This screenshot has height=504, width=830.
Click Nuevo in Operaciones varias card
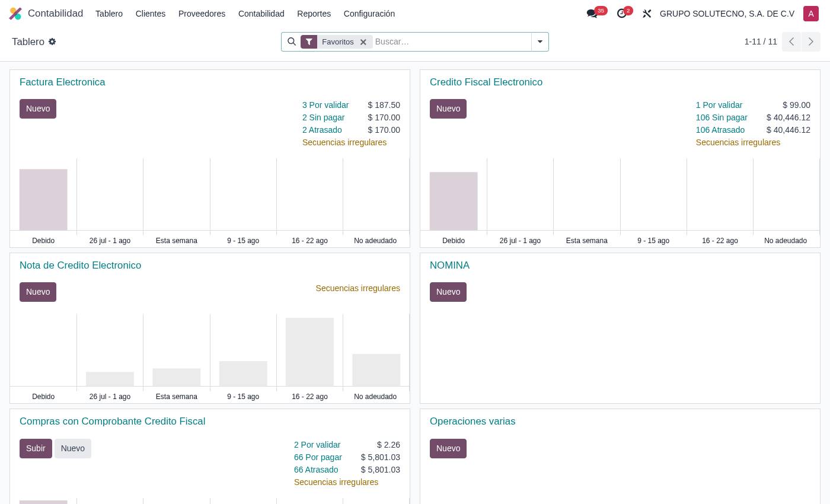coord(448,448)
